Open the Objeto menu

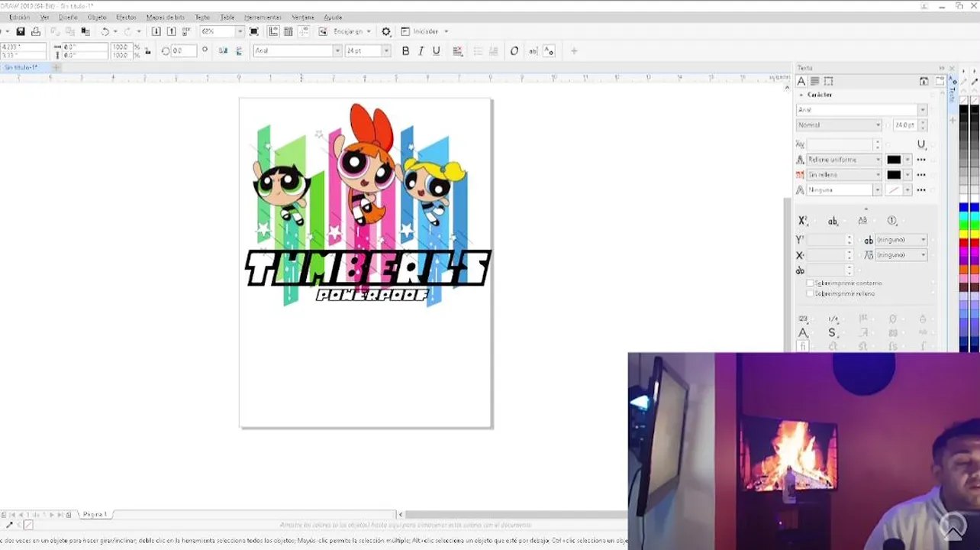coord(97,17)
